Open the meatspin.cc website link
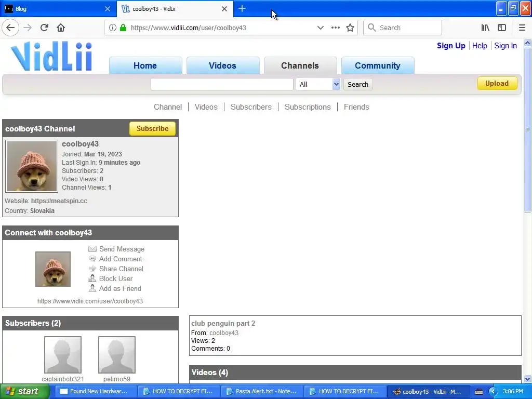 [59, 201]
